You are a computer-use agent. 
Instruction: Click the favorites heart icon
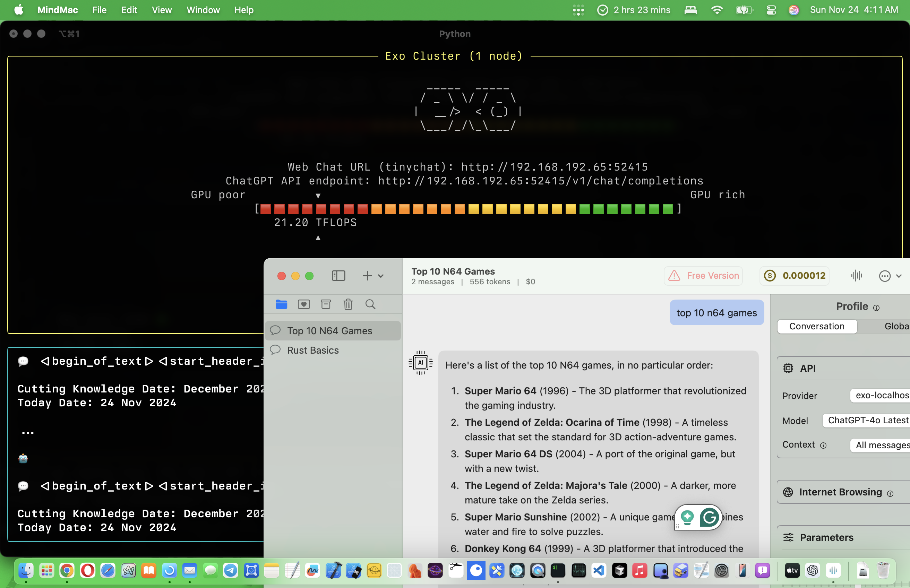point(303,304)
